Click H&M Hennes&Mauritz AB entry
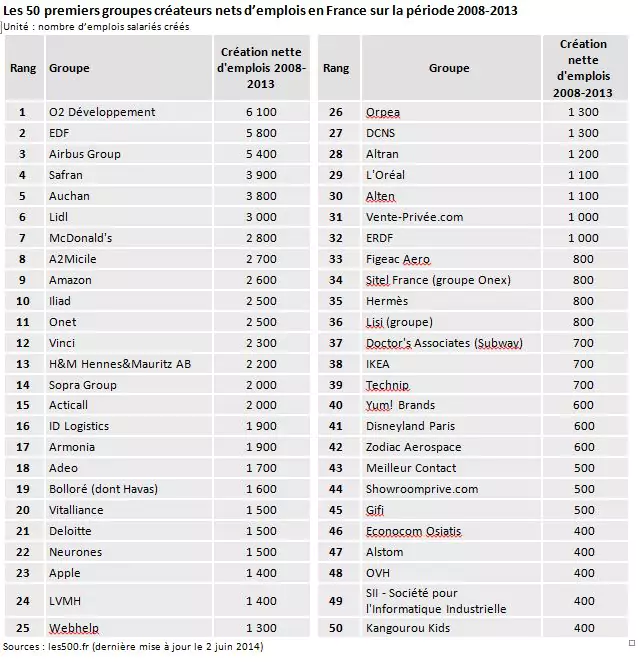Viewport: 638px width, 662px height. click(120, 364)
